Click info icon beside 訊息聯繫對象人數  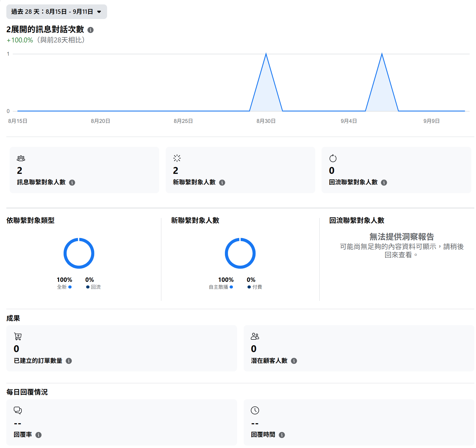click(72, 182)
